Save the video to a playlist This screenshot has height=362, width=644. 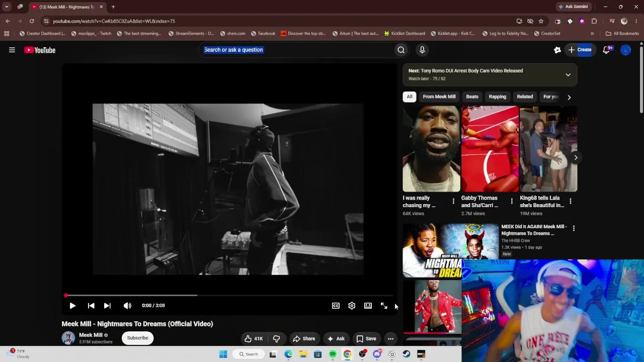click(366, 339)
